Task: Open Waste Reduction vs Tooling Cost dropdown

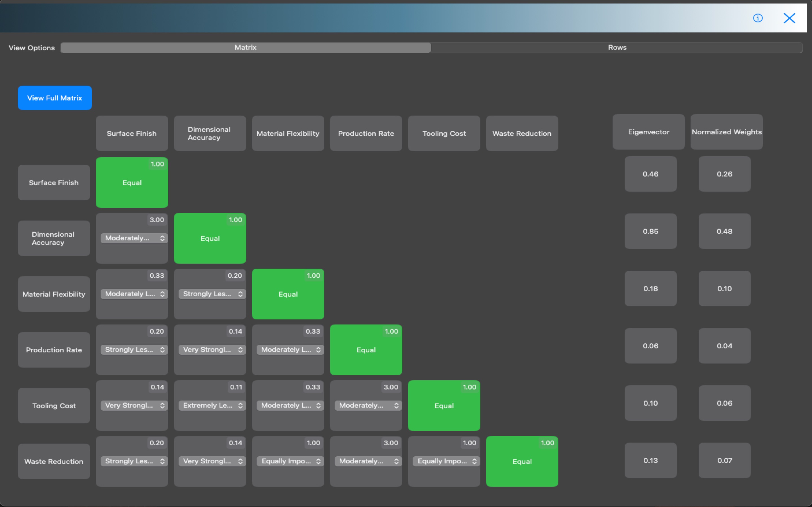Action: [x=446, y=461]
